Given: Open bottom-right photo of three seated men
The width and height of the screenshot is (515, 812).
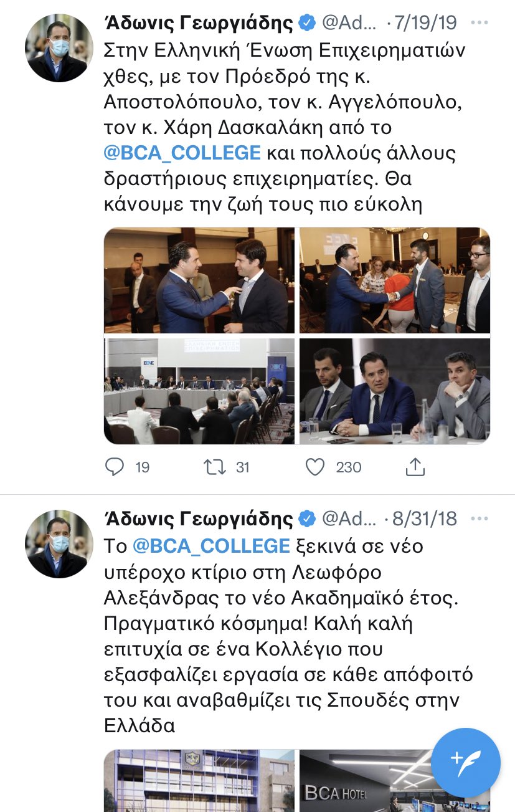Looking at the screenshot, I should pos(395,391).
